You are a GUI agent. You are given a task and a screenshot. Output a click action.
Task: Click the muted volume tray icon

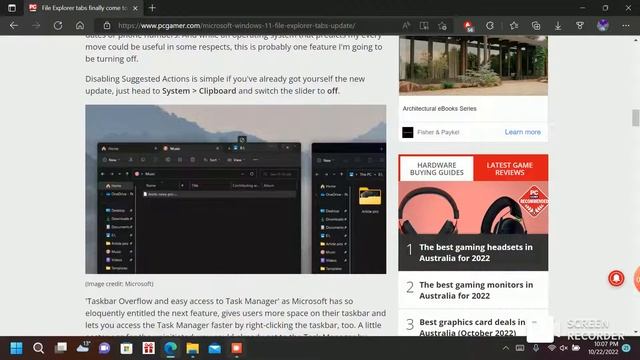(564, 348)
